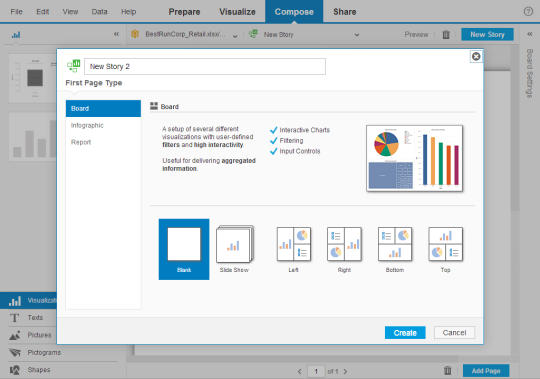
Task: Expand the New Story selector dropdown
Action: [x=357, y=35]
